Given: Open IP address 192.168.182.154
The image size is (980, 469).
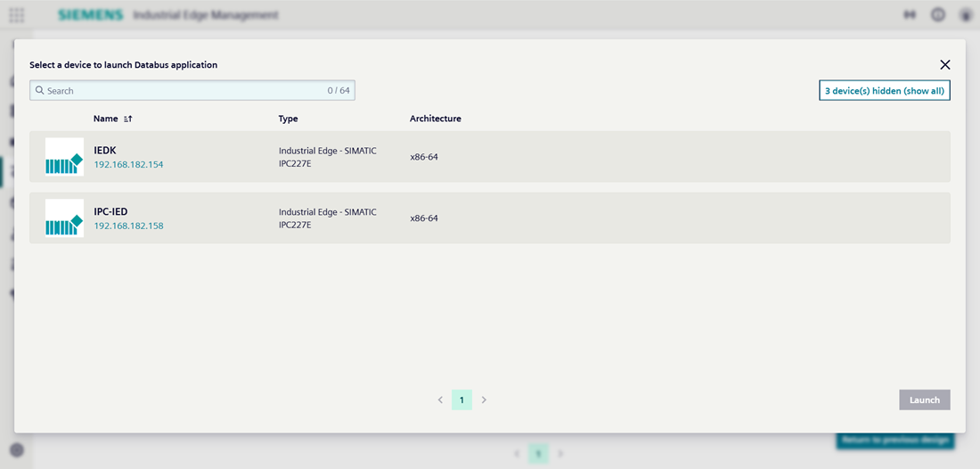Looking at the screenshot, I should [129, 164].
